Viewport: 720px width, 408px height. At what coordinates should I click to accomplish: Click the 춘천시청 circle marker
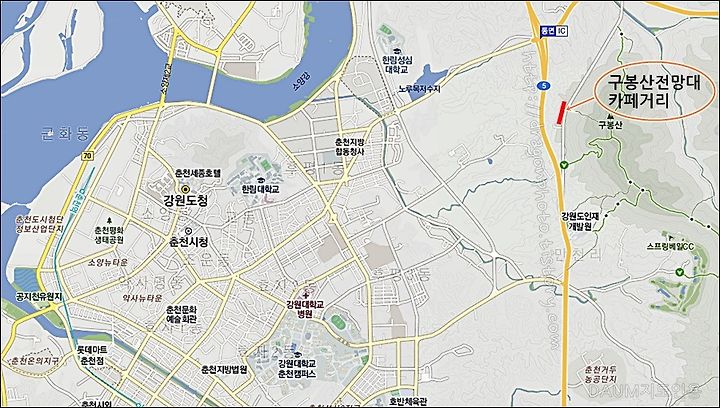tap(188, 230)
